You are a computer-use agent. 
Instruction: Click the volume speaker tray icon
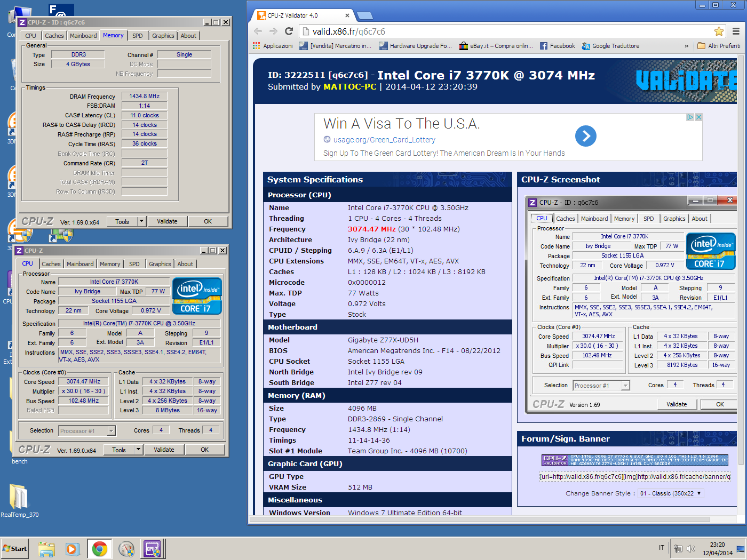(691, 548)
